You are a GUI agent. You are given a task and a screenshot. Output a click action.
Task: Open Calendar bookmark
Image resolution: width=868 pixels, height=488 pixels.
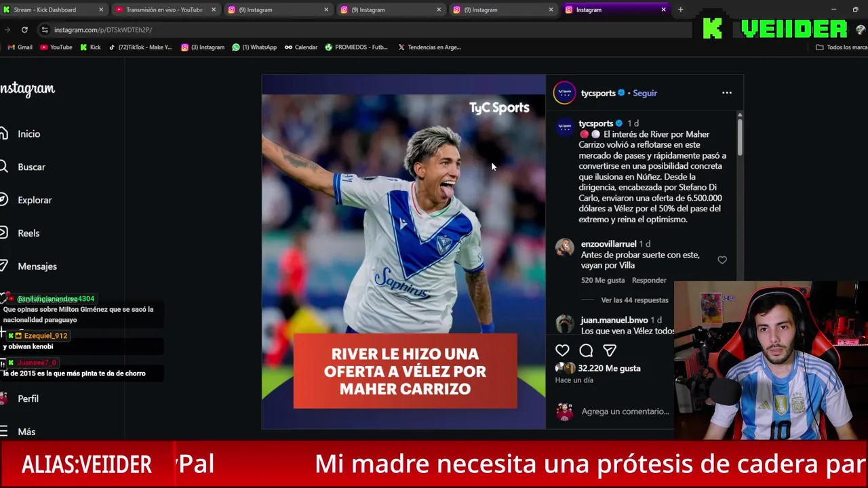click(301, 47)
